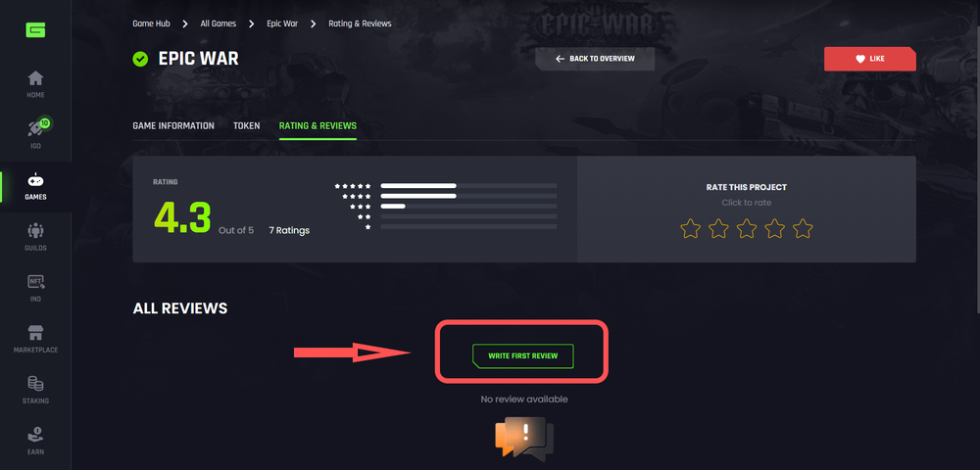
Task: Open the All Games breadcrumb link
Action: point(219,23)
